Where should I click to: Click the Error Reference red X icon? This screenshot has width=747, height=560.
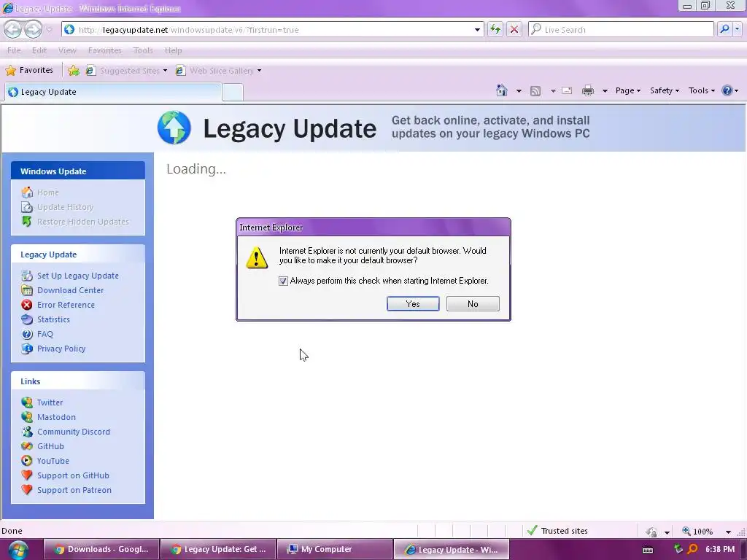(x=27, y=305)
